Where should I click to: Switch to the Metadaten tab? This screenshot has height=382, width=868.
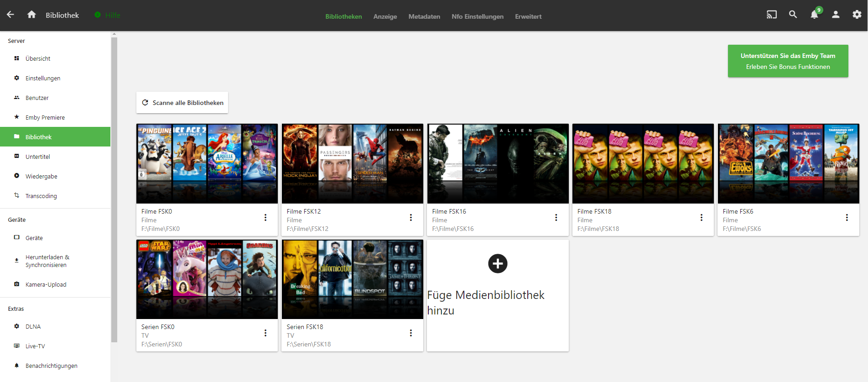tap(424, 16)
